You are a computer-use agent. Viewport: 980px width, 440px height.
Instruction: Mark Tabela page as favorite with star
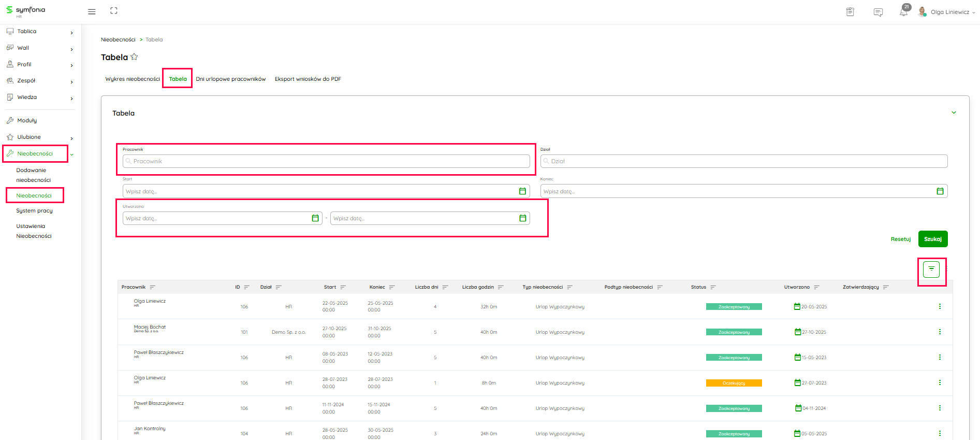(x=135, y=57)
